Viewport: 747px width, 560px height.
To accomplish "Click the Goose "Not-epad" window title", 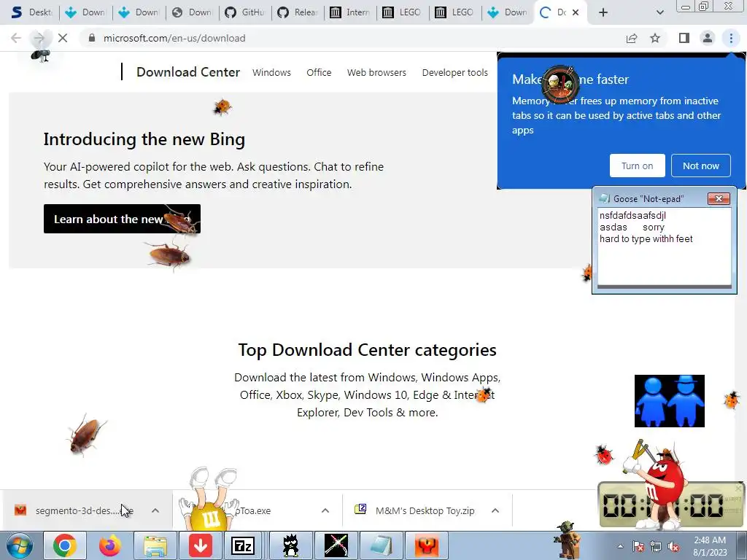I will (649, 199).
